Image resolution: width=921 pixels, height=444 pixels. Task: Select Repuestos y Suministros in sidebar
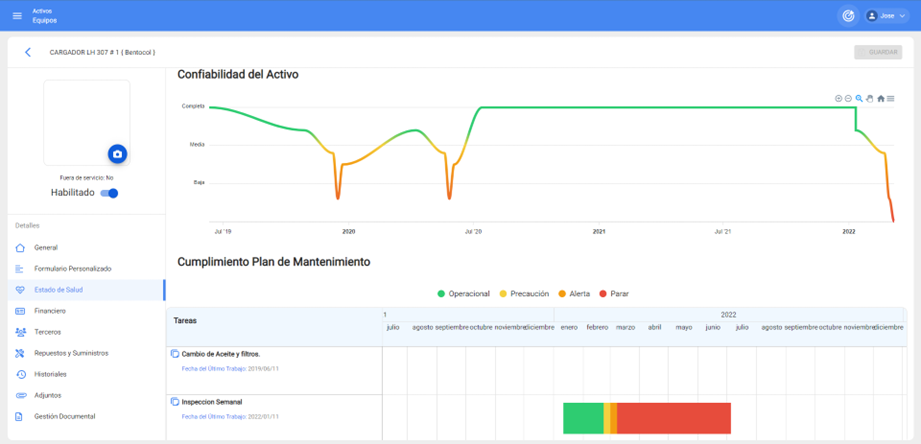pos(71,353)
